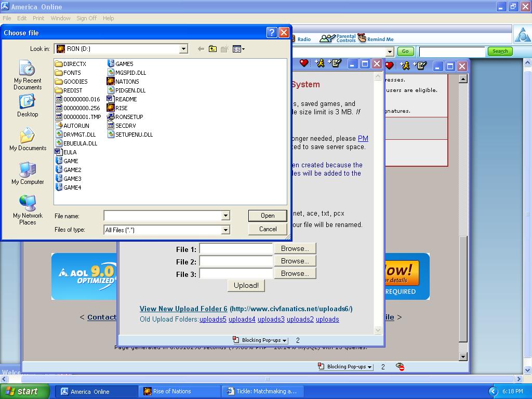Click the back window's scroll down arrow
Screen dimensions: 532x399
[463, 356]
